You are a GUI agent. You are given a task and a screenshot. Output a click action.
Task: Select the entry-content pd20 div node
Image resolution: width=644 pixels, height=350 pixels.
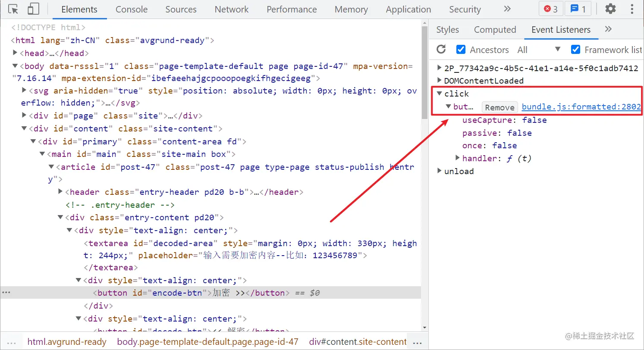pyautogui.click(x=145, y=218)
